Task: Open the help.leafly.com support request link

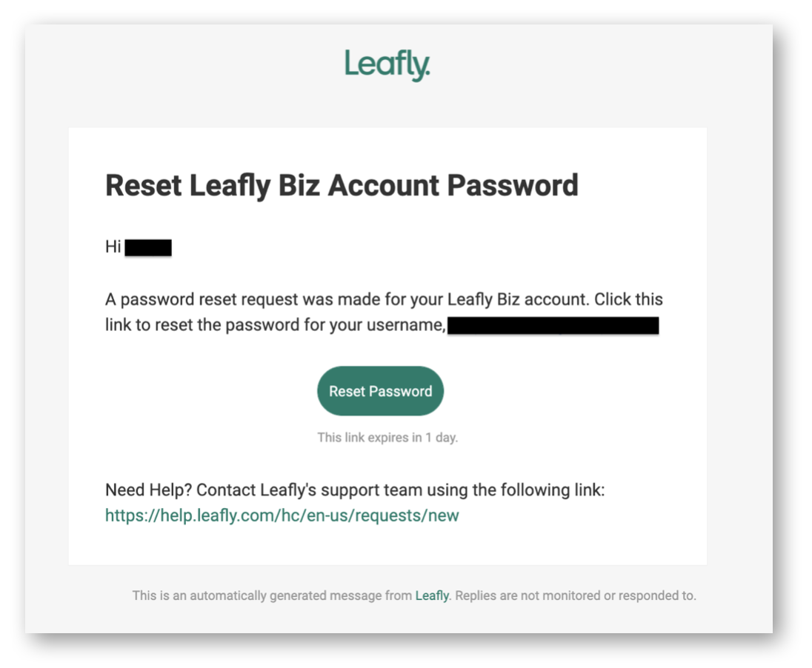Action: pos(282,515)
